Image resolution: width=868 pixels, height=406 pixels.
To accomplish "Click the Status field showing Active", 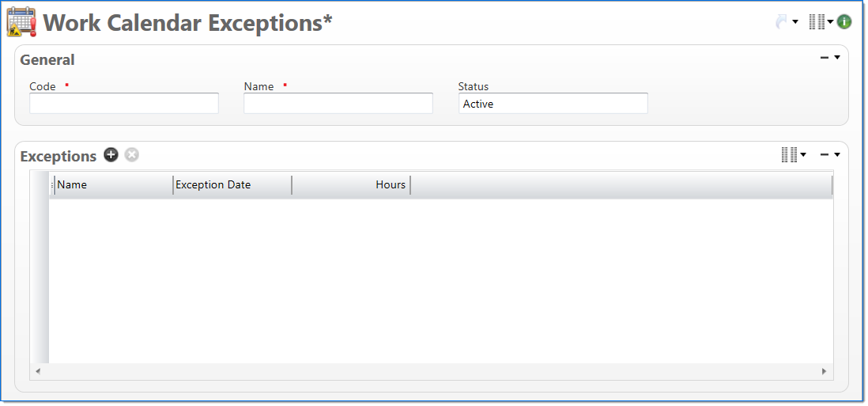I will (553, 104).
